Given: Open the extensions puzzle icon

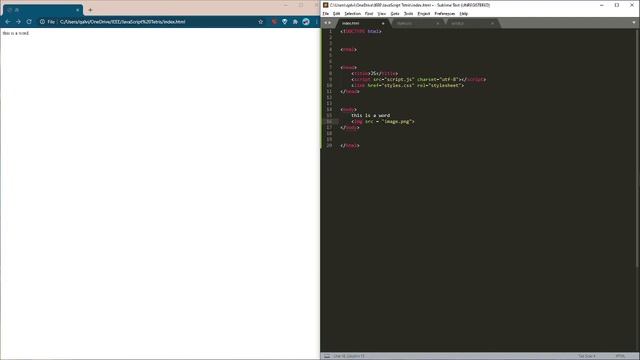Looking at the screenshot, I should click(x=295, y=22).
